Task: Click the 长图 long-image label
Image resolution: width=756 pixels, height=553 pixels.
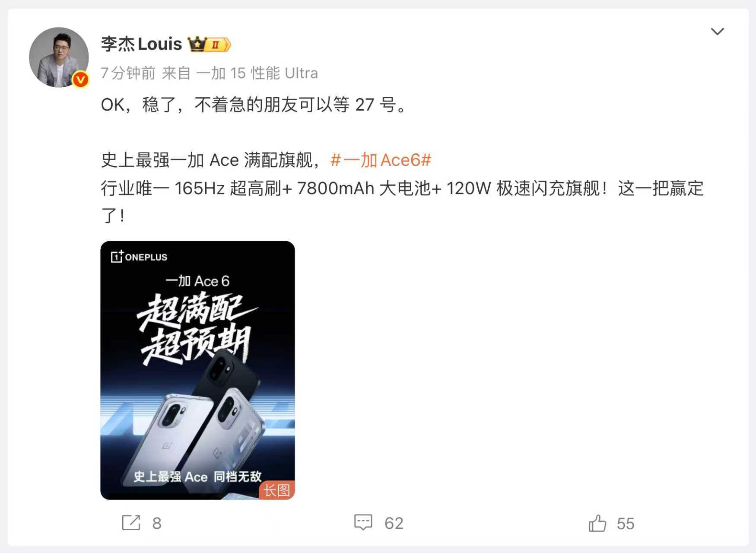Action: coord(277,490)
